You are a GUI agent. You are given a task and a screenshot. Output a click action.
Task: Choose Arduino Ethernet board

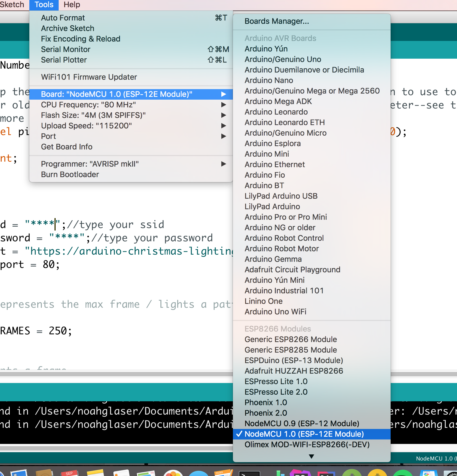click(312, 164)
